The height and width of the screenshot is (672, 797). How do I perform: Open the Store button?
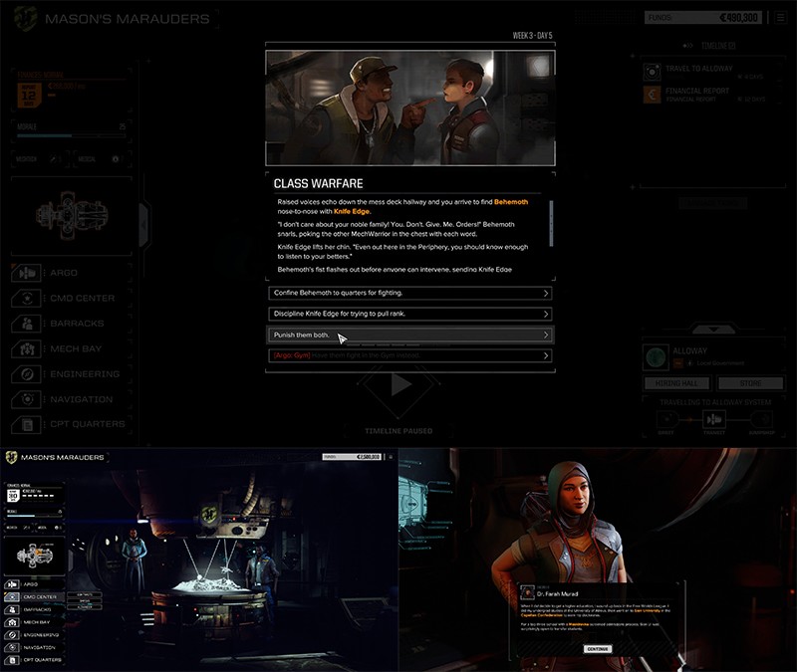click(750, 383)
